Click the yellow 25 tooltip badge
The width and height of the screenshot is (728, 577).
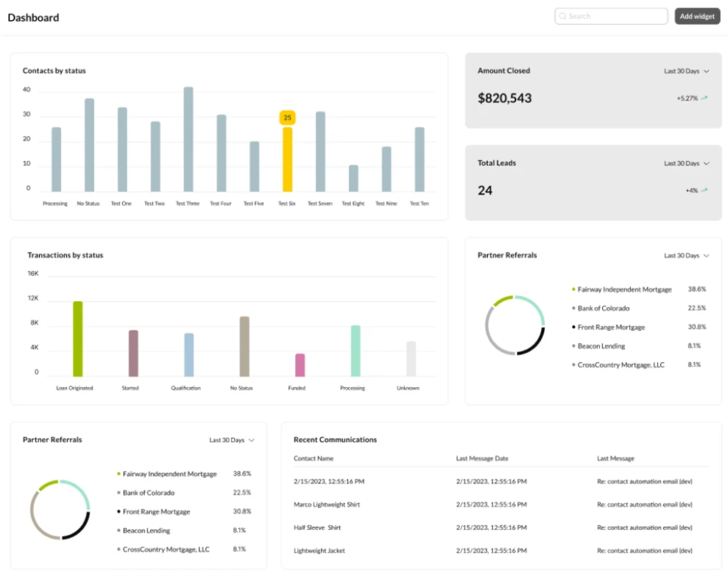(287, 117)
